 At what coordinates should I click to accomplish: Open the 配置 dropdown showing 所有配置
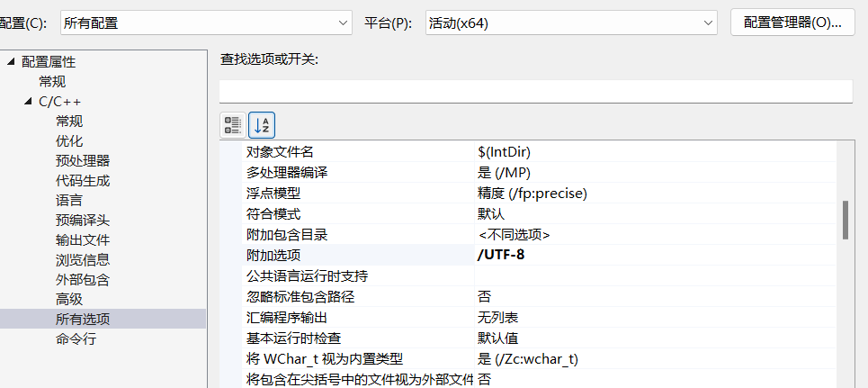pos(206,23)
